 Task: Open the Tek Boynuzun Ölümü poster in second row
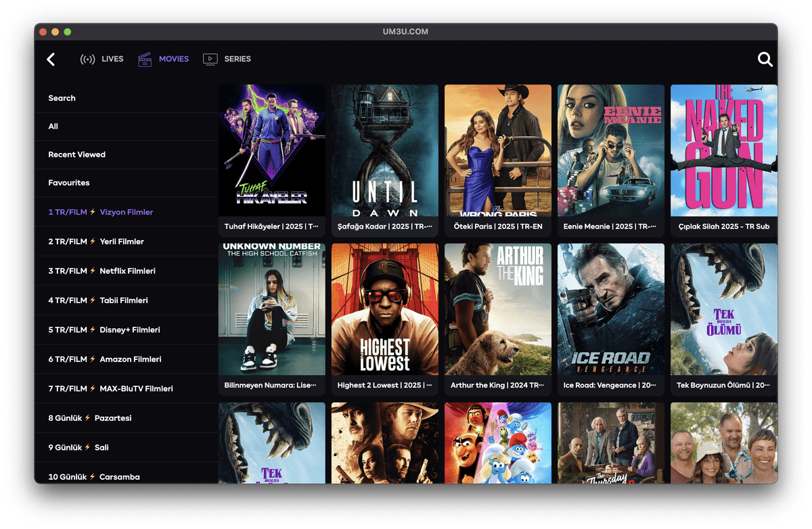[724, 309]
